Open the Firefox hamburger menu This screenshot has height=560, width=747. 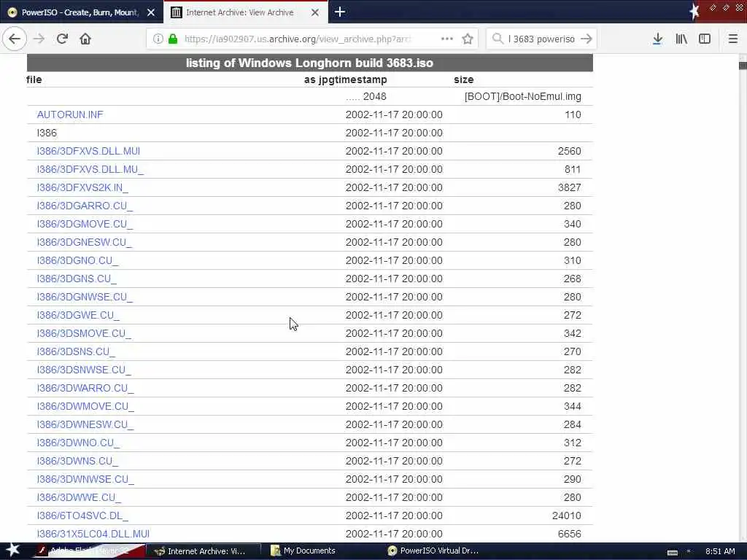point(733,39)
